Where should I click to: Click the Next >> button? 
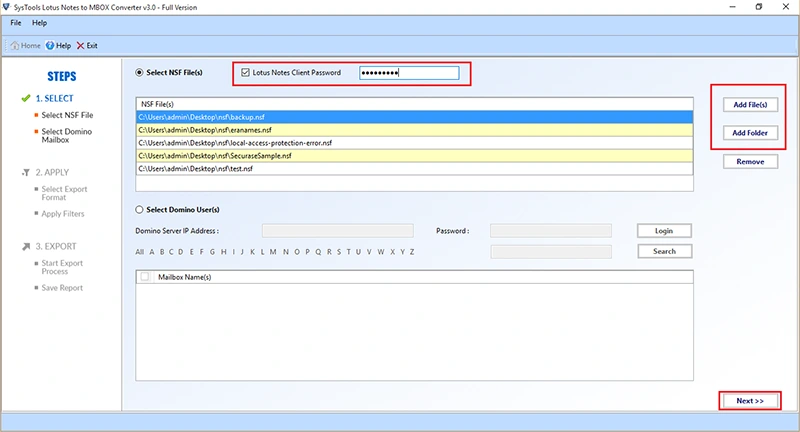pos(750,401)
